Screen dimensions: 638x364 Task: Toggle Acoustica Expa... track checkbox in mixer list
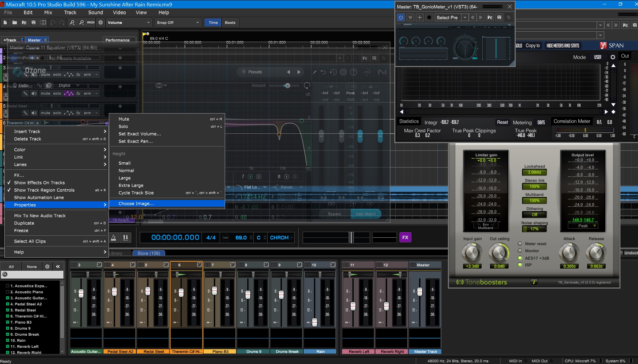(7, 286)
